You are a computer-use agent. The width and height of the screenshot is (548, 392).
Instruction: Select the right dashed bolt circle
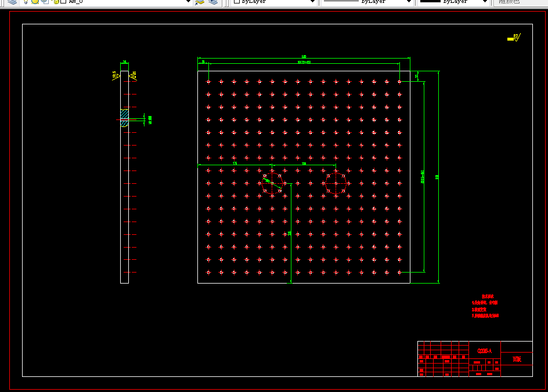[336, 183]
